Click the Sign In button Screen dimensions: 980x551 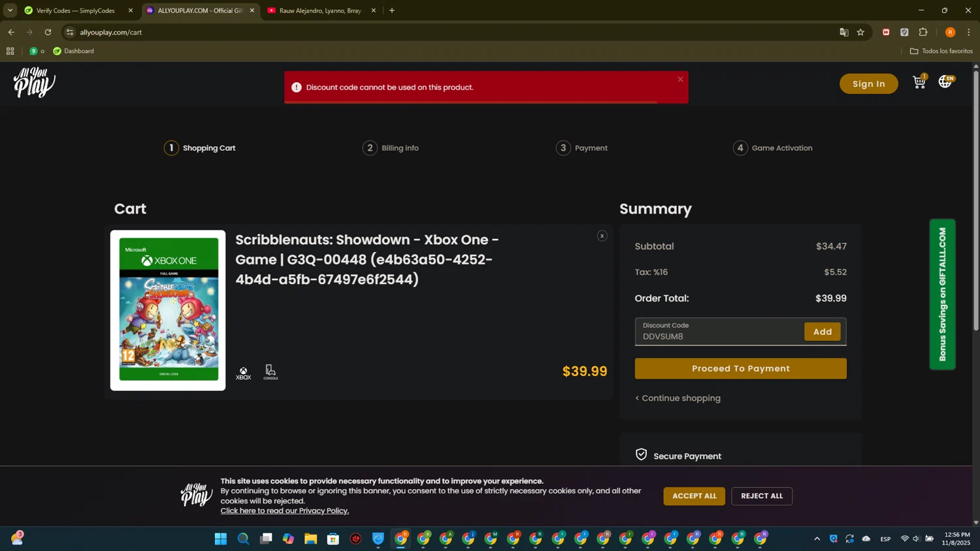pyautogui.click(x=868, y=84)
